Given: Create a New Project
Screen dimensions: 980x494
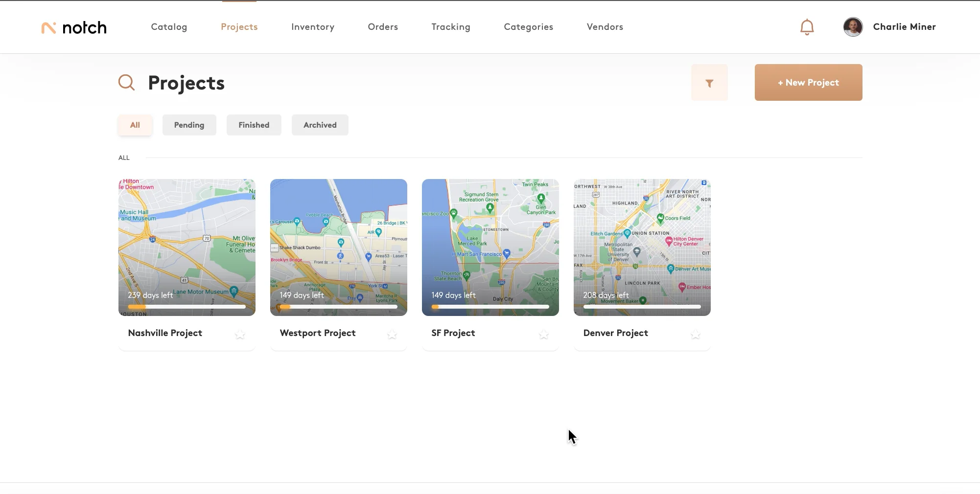Looking at the screenshot, I should [x=809, y=83].
